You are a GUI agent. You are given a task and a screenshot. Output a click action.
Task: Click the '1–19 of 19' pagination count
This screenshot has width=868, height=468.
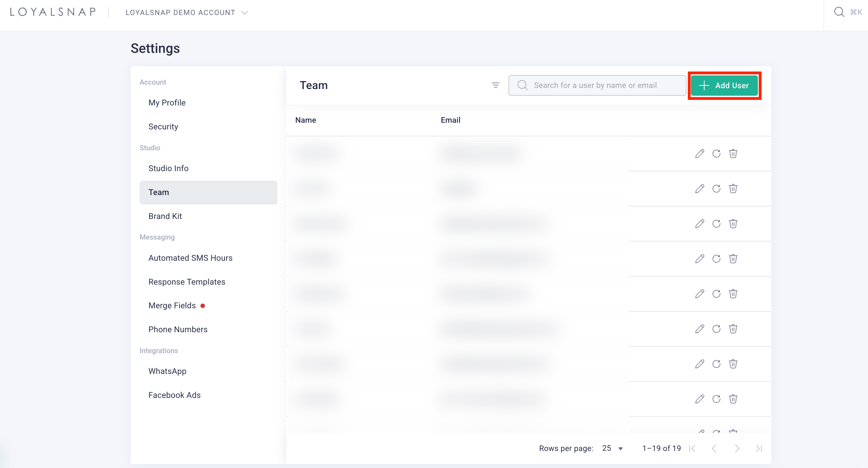tap(661, 449)
